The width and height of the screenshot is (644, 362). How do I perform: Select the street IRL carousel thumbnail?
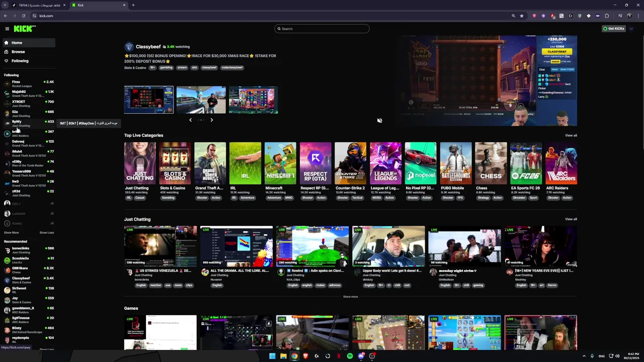(201, 100)
